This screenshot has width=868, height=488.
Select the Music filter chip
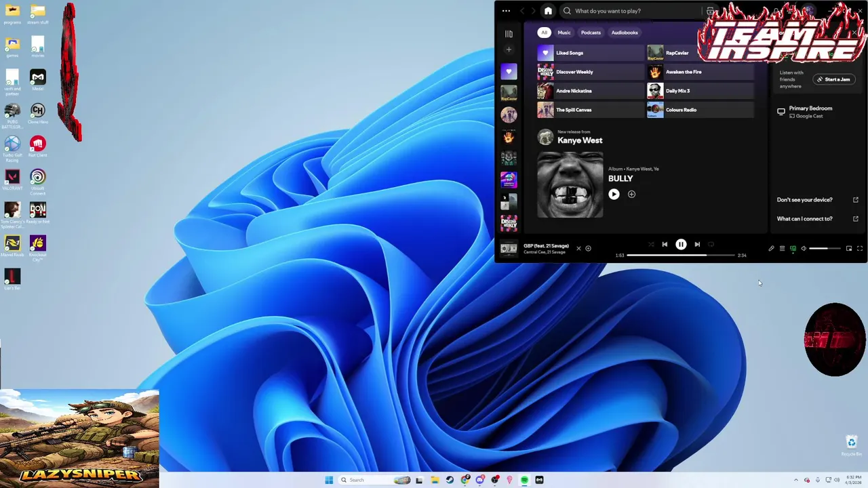(x=564, y=33)
